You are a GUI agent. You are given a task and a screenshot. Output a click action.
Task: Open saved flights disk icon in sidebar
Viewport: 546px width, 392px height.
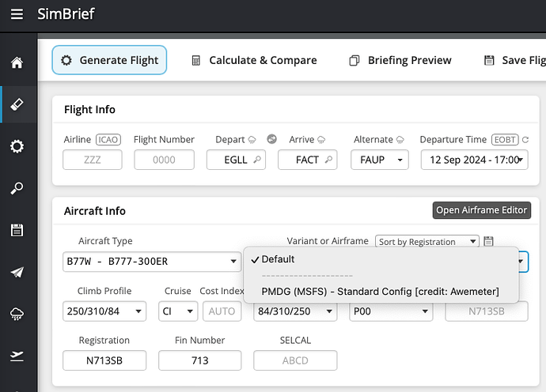[x=17, y=230]
